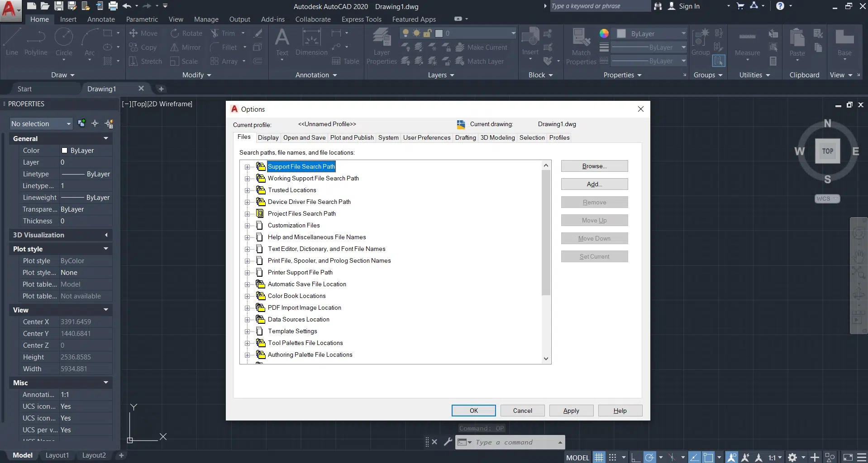
Task: Toggle polar tracking in status bar
Action: (x=649, y=457)
